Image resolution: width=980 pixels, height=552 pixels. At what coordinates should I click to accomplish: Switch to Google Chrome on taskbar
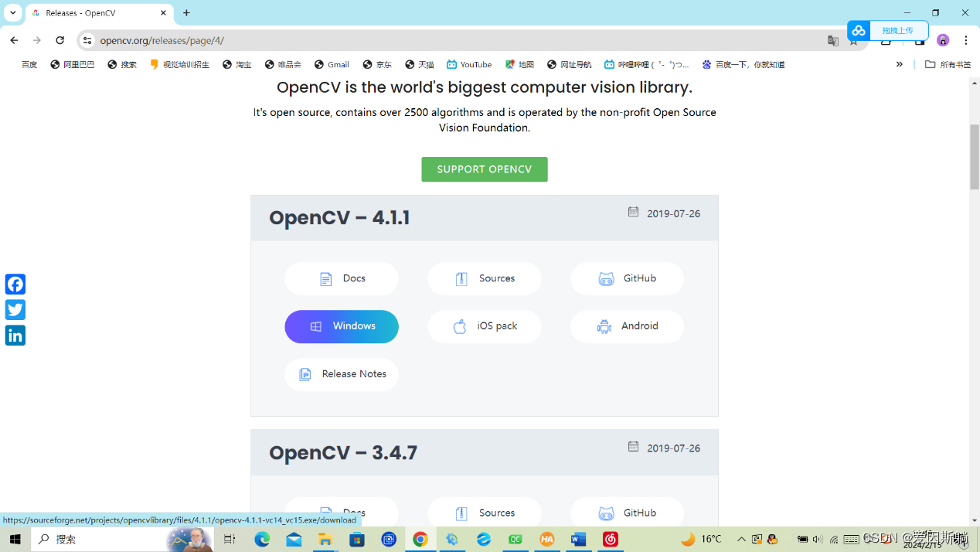tap(420, 540)
